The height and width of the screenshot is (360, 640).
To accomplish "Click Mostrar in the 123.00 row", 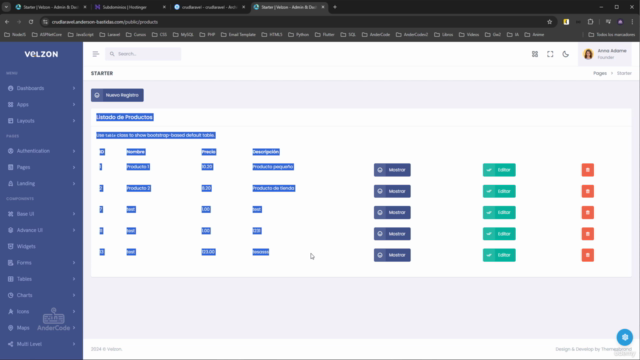I will coord(392,255).
